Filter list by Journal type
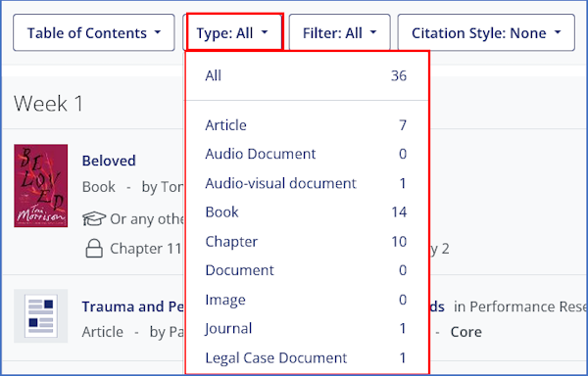588x376 pixels. 306,328
